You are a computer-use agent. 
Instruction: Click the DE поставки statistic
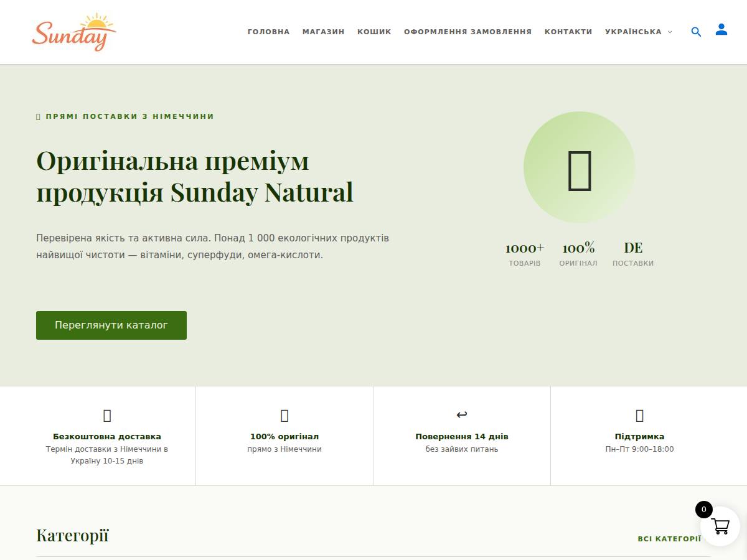(x=633, y=254)
